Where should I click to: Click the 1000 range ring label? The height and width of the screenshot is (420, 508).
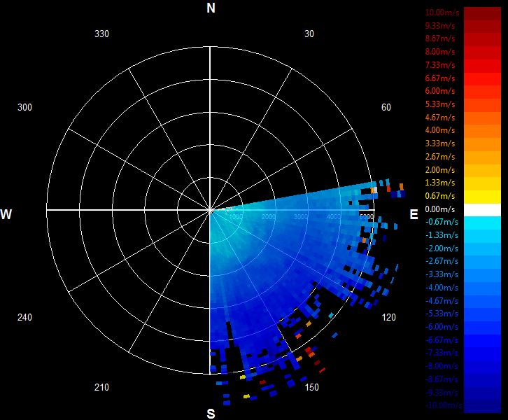click(236, 217)
